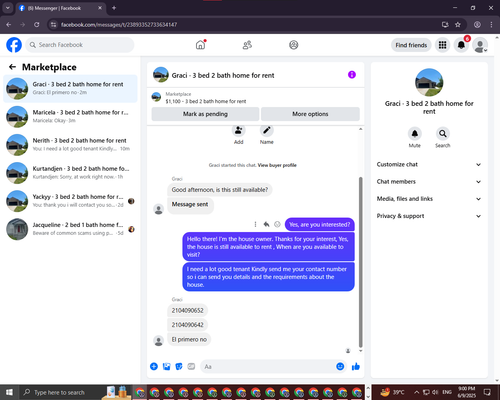
Task: Open Nerith conversation in the list
Action: pos(70,145)
